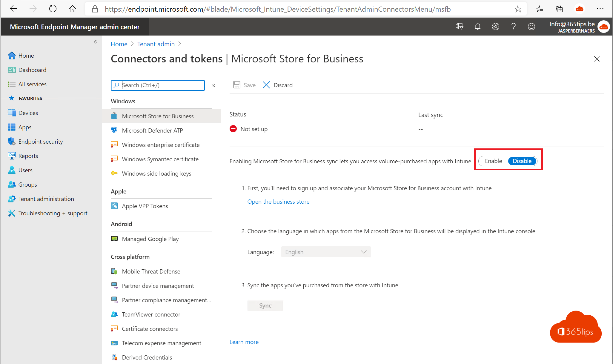Click Learn more hyperlink
The image size is (613, 364).
(244, 342)
